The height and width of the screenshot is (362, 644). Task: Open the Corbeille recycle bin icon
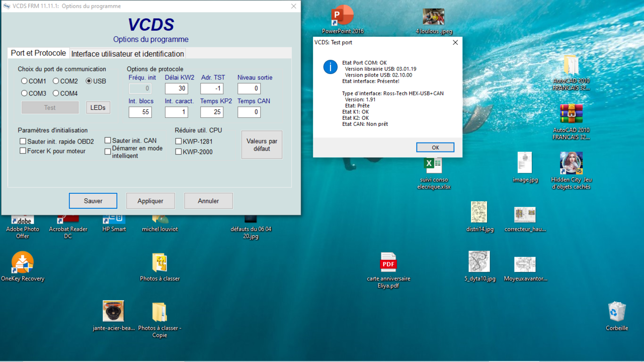(616, 312)
